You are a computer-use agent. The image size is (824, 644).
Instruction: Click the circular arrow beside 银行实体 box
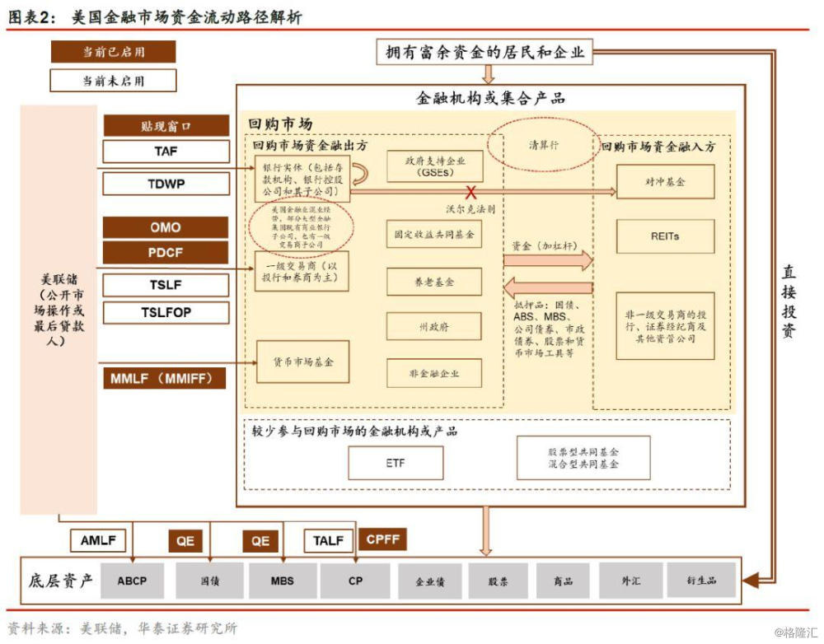360,174
